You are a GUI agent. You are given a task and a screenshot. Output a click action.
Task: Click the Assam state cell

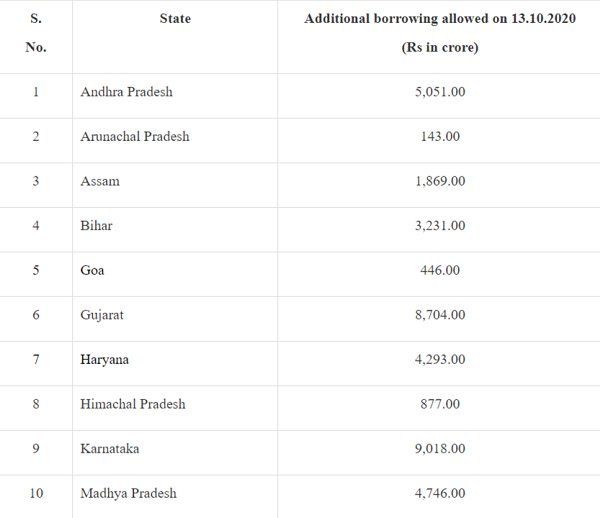(x=100, y=181)
